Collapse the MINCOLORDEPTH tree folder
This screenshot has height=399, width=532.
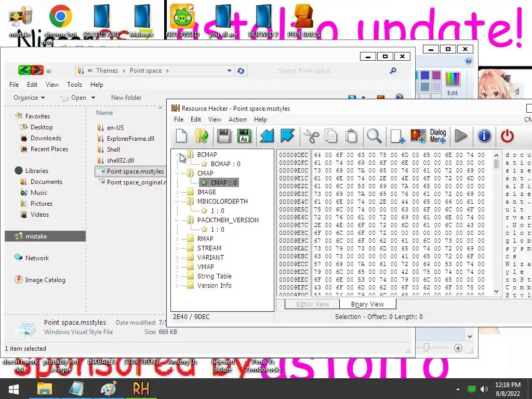177,202
